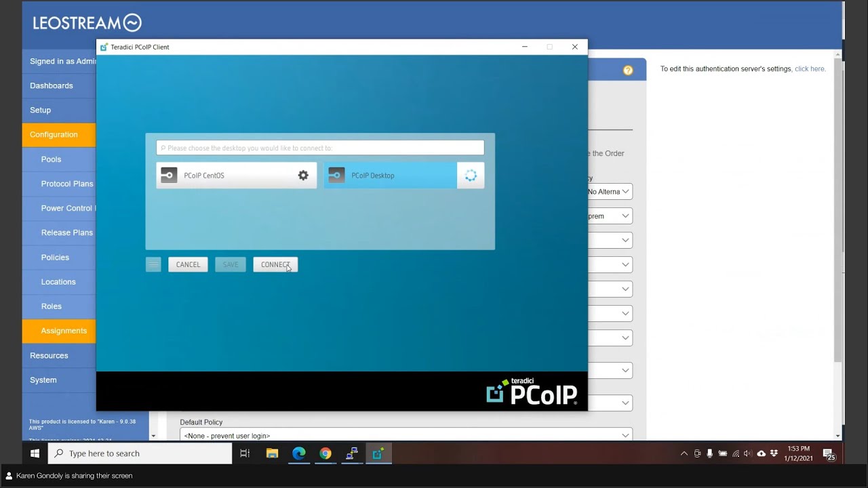Open Microsoft Edge from the taskbar
Image resolution: width=868 pixels, height=488 pixels.
coord(299,453)
